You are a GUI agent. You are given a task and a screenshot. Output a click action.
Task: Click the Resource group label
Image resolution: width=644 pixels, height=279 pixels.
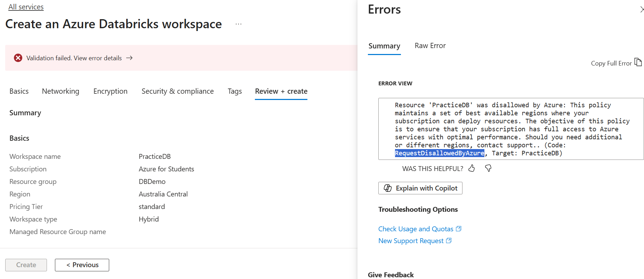pyautogui.click(x=33, y=181)
